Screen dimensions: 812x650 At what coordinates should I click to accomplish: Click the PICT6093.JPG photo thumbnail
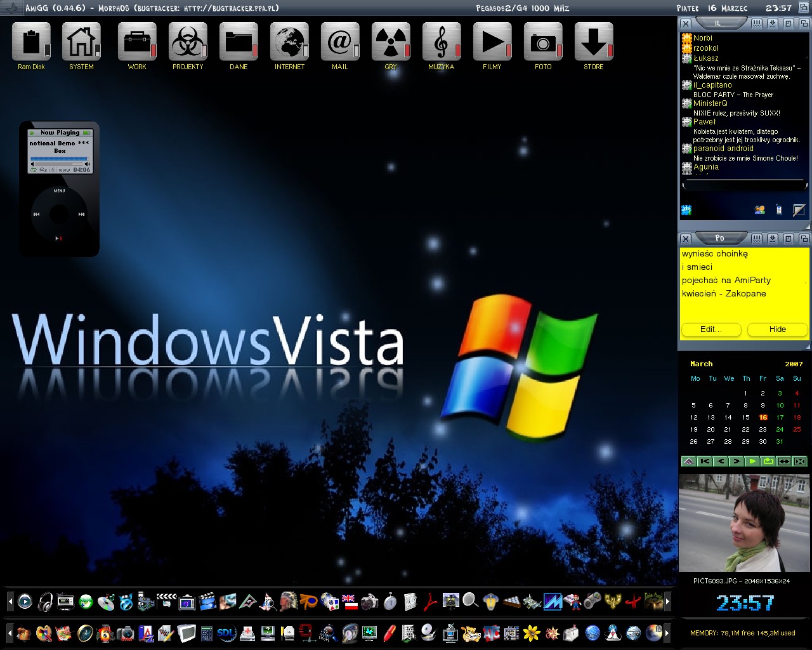coord(744,523)
